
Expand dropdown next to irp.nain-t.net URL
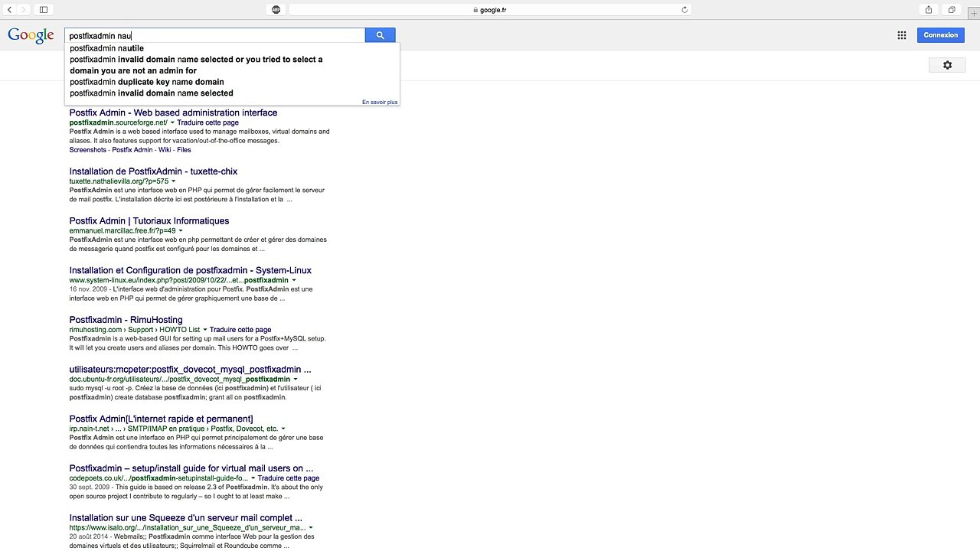click(x=283, y=429)
